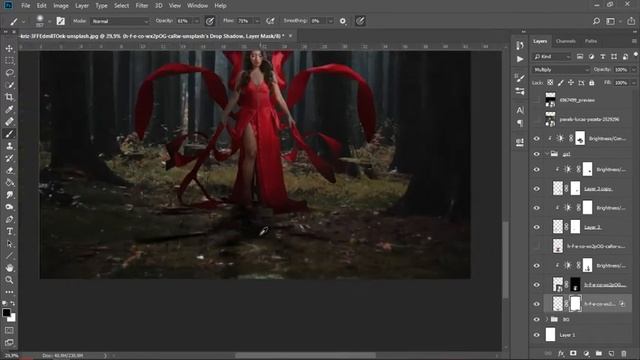This screenshot has width=640, height=360.
Task: Open the brush Mode dropdown
Action: pos(120,21)
